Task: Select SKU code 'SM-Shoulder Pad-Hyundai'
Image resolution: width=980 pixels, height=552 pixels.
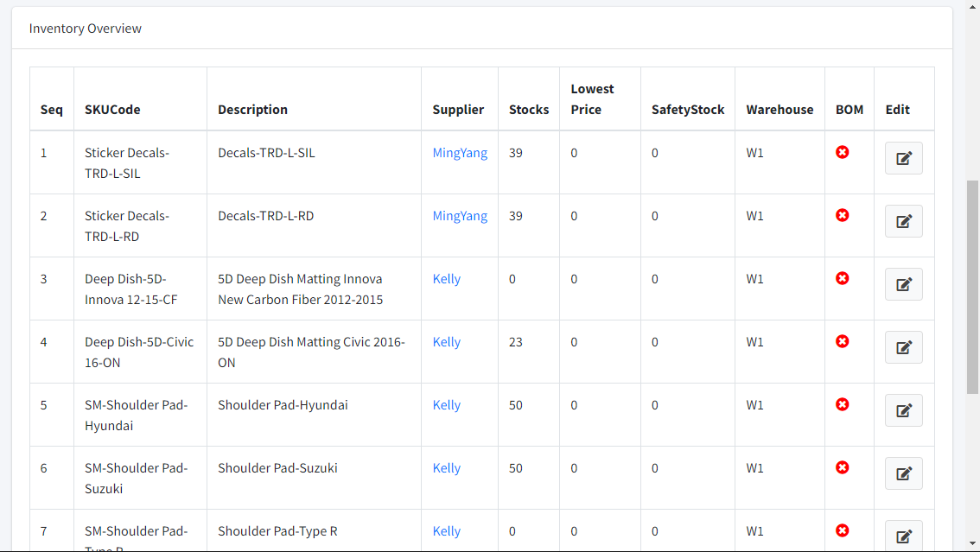Action: pyautogui.click(x=137, y=416)
